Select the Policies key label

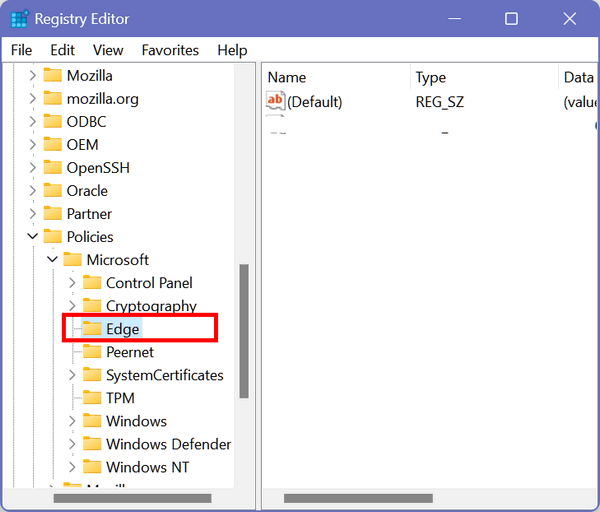click(90, 237)
